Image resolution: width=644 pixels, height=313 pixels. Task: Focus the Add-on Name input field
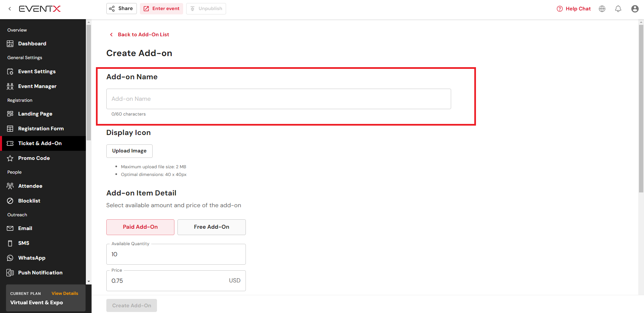(x=278, y=99)
